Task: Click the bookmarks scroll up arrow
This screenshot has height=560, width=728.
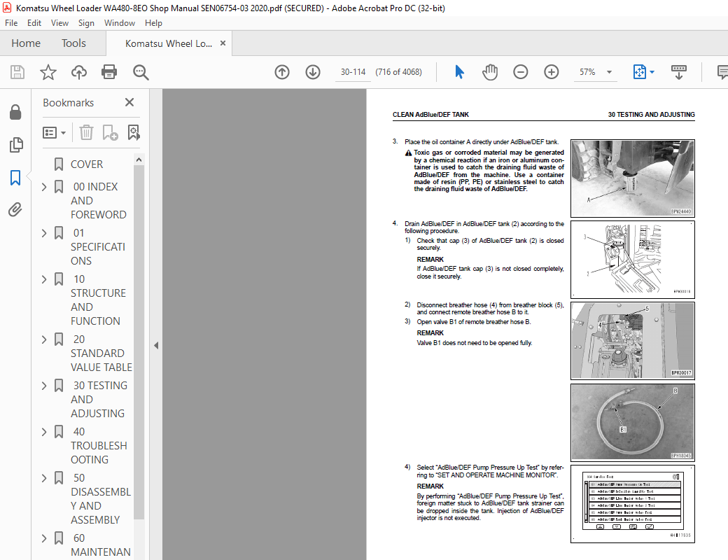Action: point(139,160)
